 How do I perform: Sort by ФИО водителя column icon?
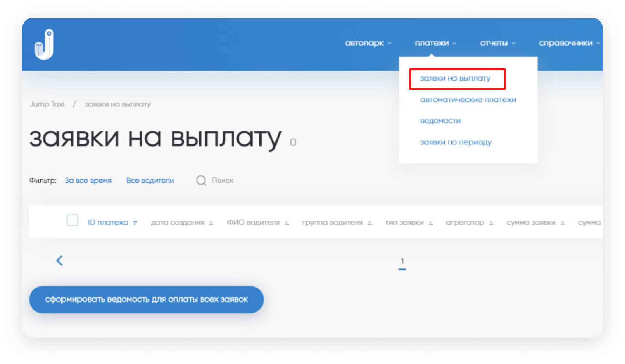point(287,223)
